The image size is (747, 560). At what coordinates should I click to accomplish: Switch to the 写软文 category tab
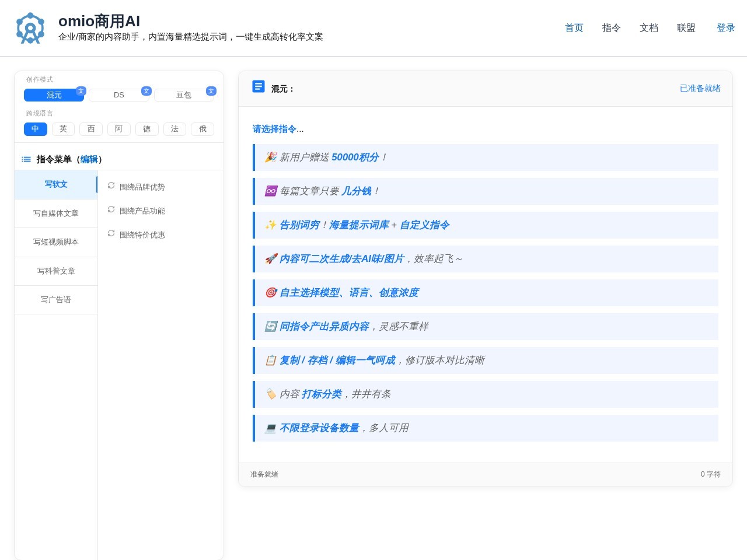click(x=56, y=184)
